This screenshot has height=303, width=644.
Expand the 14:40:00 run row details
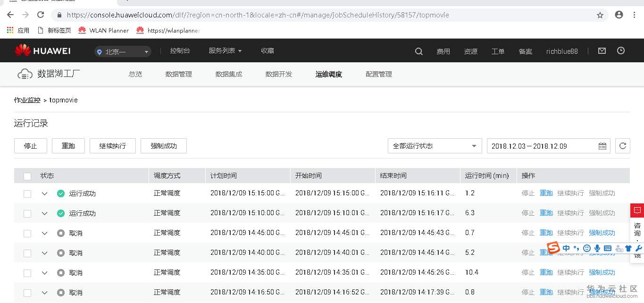point(44,253)
